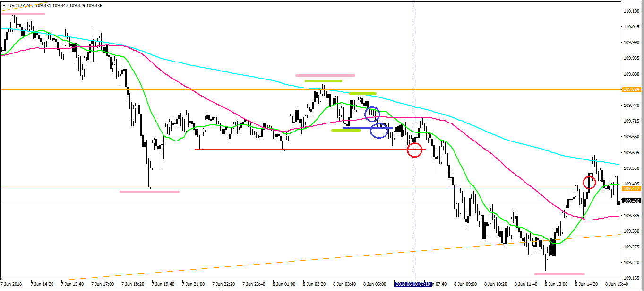Click the 7 Jun 17:00 time label
Screen dimensions: 644x291
[103, 284]
